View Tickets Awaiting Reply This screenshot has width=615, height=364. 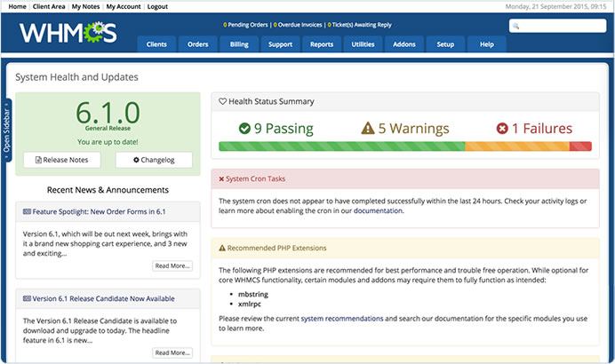[x=359, y=25]
